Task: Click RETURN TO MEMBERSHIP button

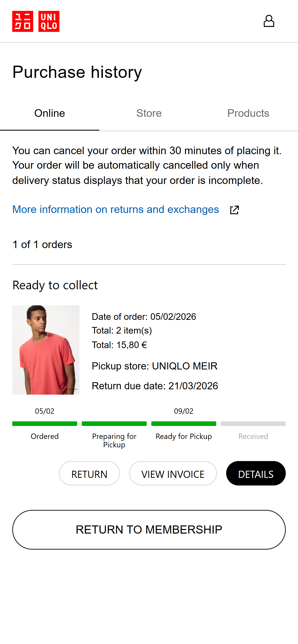Action: [149, 529]
